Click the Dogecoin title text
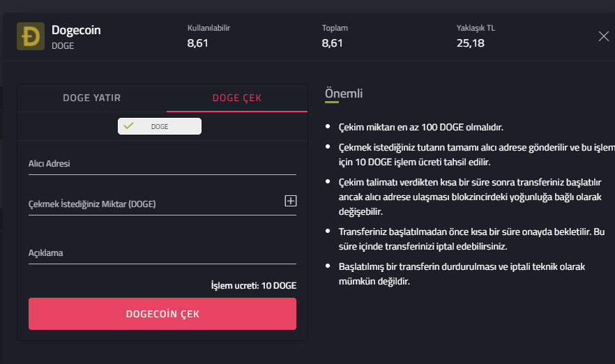The height and width of the screenshot is (364, 615). click(x=76, y=31)
